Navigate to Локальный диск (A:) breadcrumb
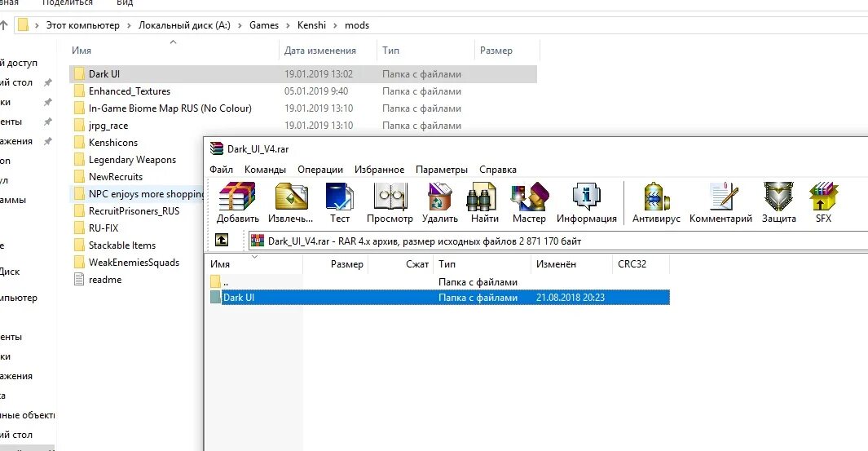This screenshot has height=451, width=868. pyautogui.click(x=184, y=25)
